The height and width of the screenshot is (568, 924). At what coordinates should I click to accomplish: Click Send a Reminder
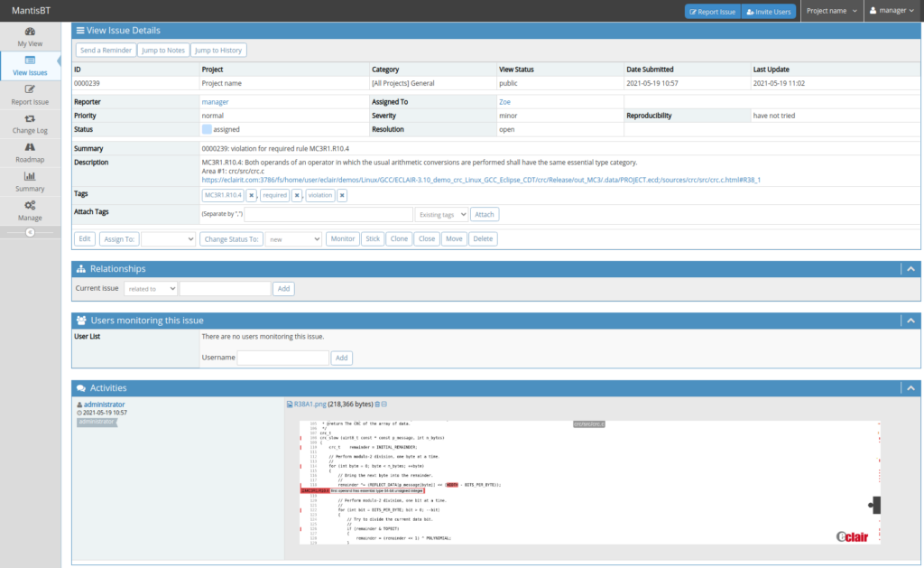click(106, 51)
